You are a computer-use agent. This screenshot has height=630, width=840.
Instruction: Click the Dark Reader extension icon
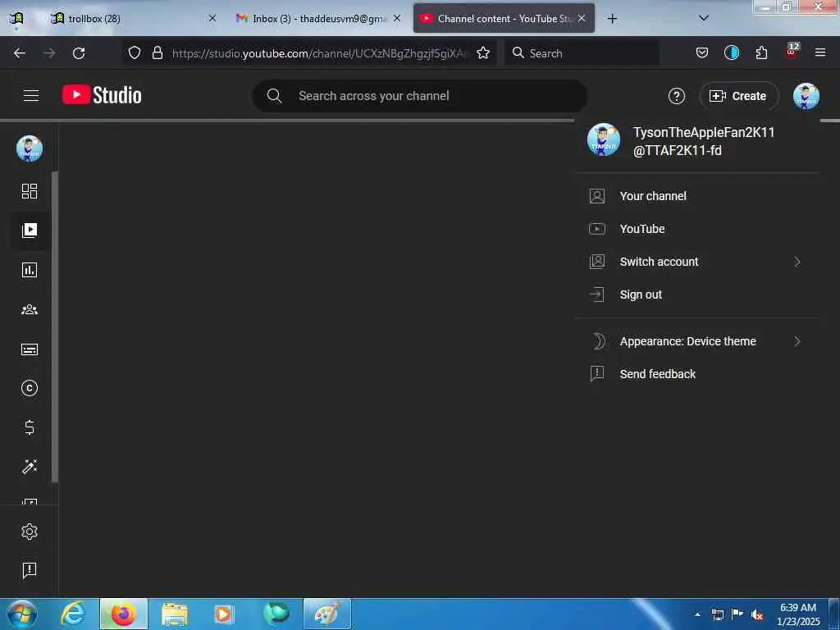731,52
